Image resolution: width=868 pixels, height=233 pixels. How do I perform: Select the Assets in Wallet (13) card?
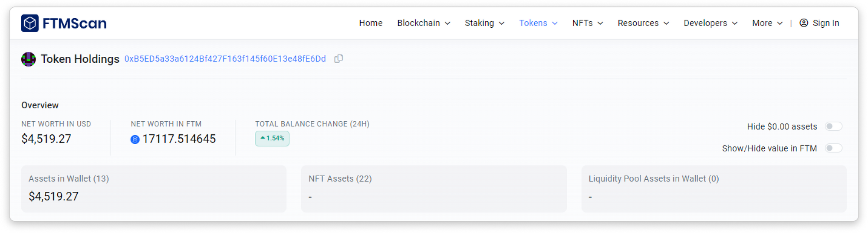pyautogui.click(x=154, y=189)
